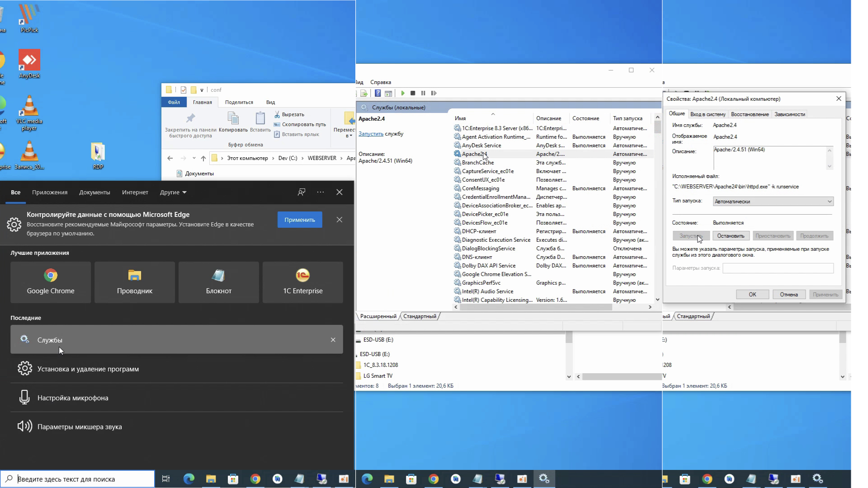Open the help icon in Services toolbar
868x488 pixels.
pyautogui.click(x=378, y=93)
